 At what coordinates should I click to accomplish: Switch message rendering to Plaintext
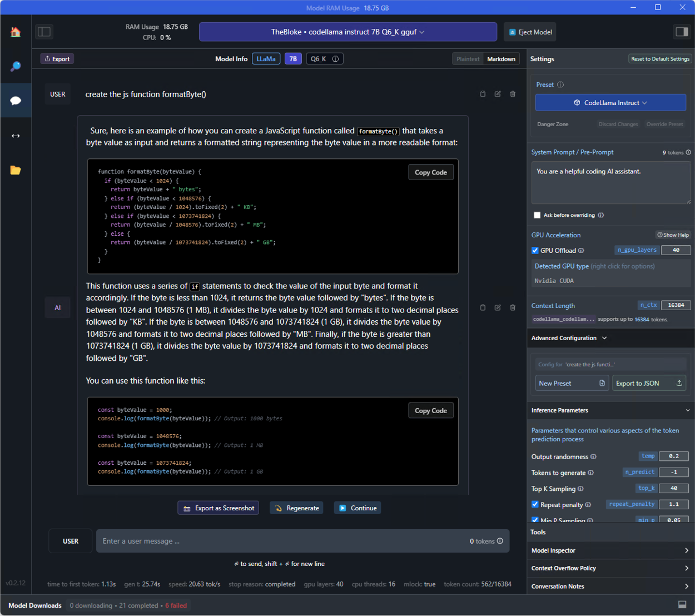468,59
